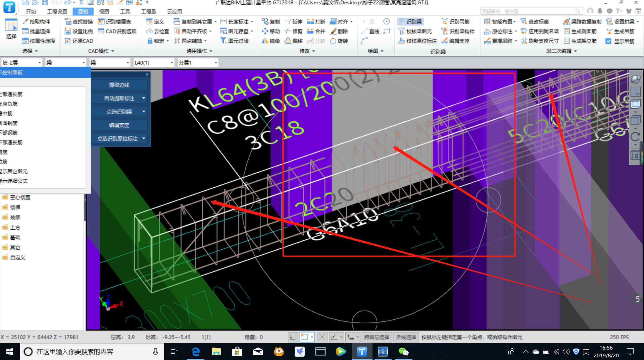This screenshot has width=644, height=360.
Task: Click 识别吊筋 recognize hanger bars
Action: tap(455, 21)
